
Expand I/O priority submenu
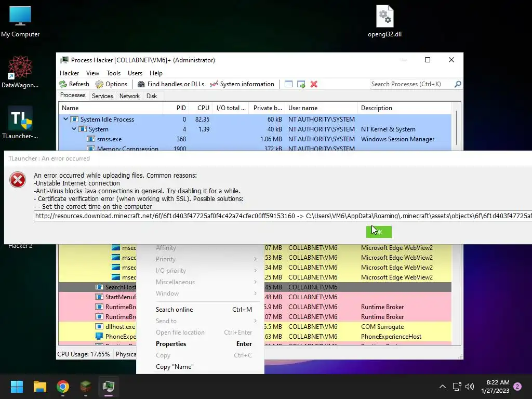[x=204, y=270]
